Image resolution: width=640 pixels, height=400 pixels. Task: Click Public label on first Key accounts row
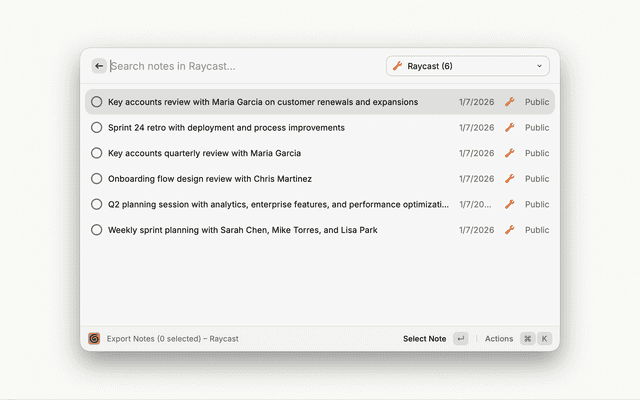[x=537, y=102]
